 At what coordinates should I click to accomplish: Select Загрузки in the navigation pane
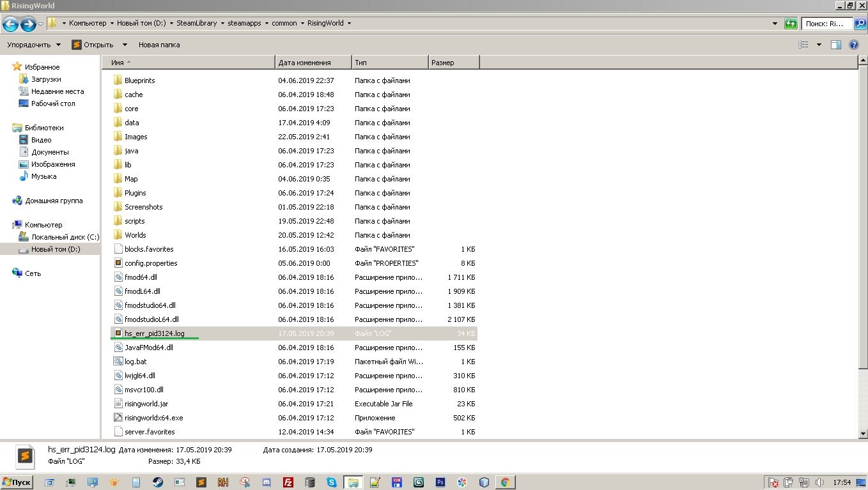click(46, 79)
